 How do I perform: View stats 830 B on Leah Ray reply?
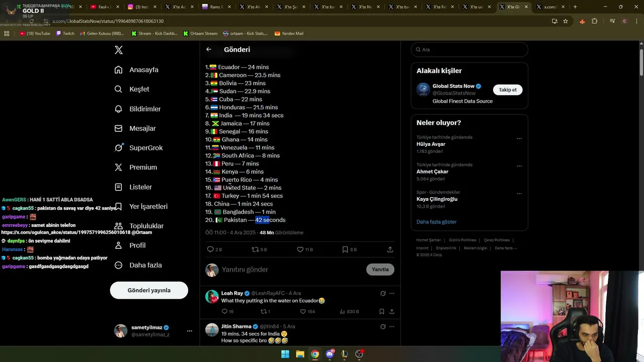click(349, 312)
